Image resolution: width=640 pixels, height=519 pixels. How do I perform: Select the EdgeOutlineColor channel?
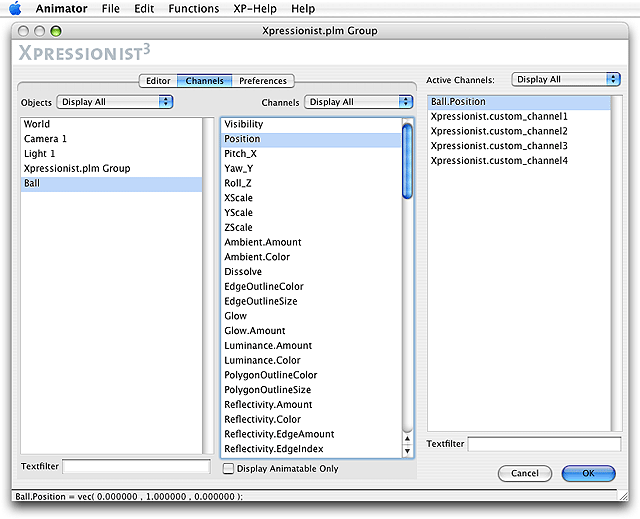(311, 286)
